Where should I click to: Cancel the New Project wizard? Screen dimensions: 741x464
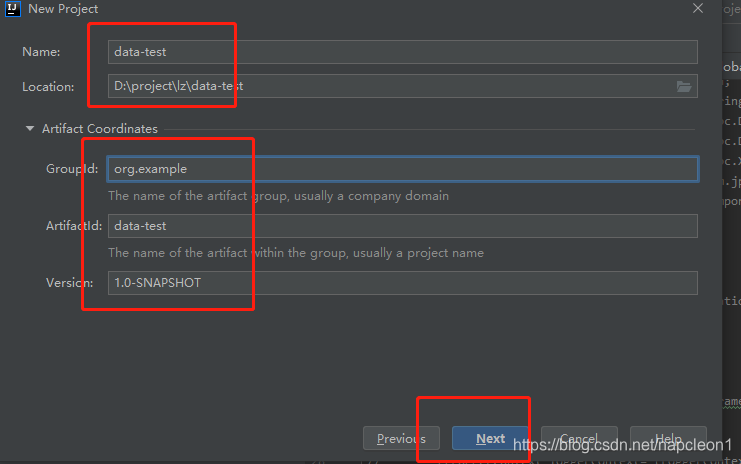click(x=579, y=438)
